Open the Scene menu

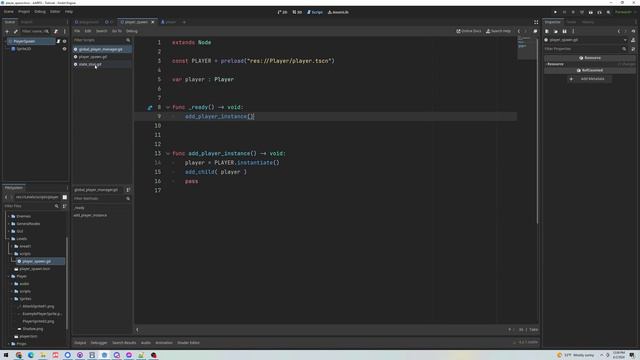tap(9, 12)
